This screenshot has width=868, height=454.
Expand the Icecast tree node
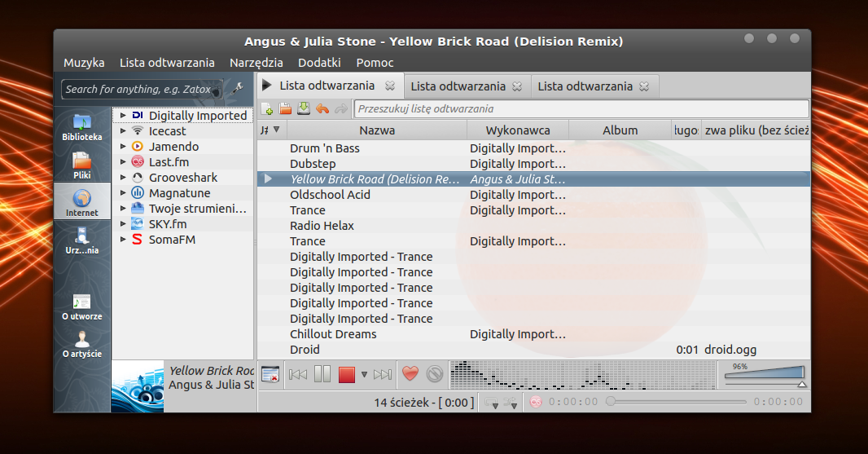point(124,131)
